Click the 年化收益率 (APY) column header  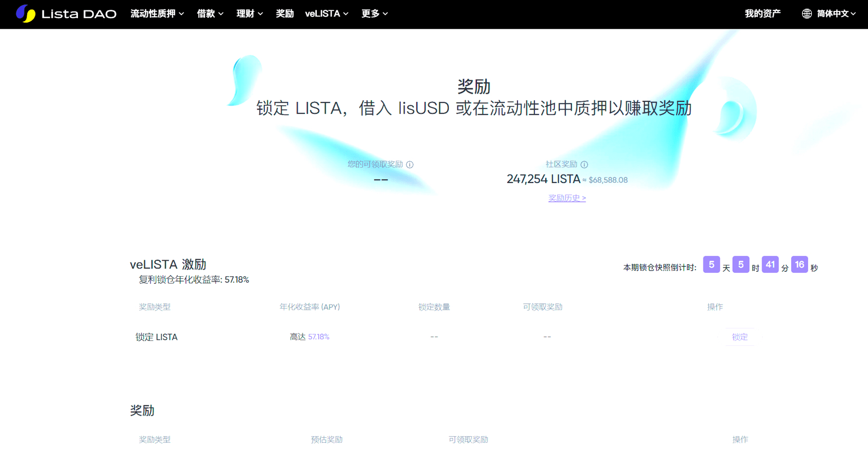click(x=310, y=307)
